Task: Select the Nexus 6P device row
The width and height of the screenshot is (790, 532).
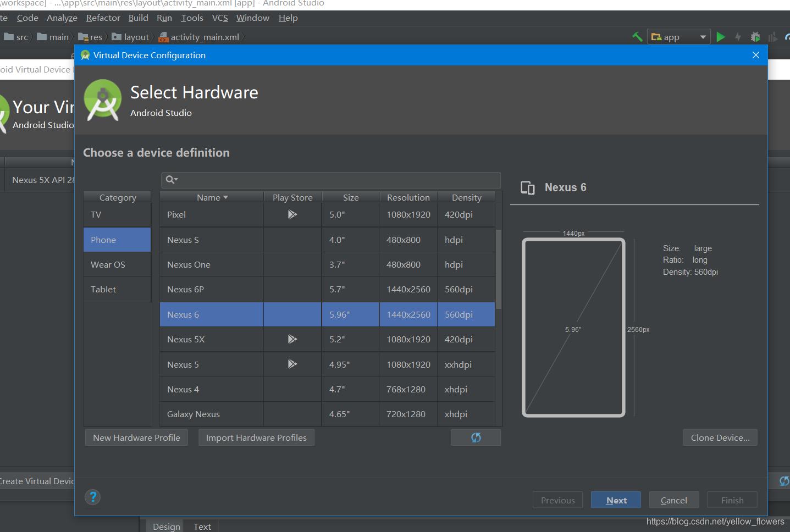Action: [x=328, y=289]
